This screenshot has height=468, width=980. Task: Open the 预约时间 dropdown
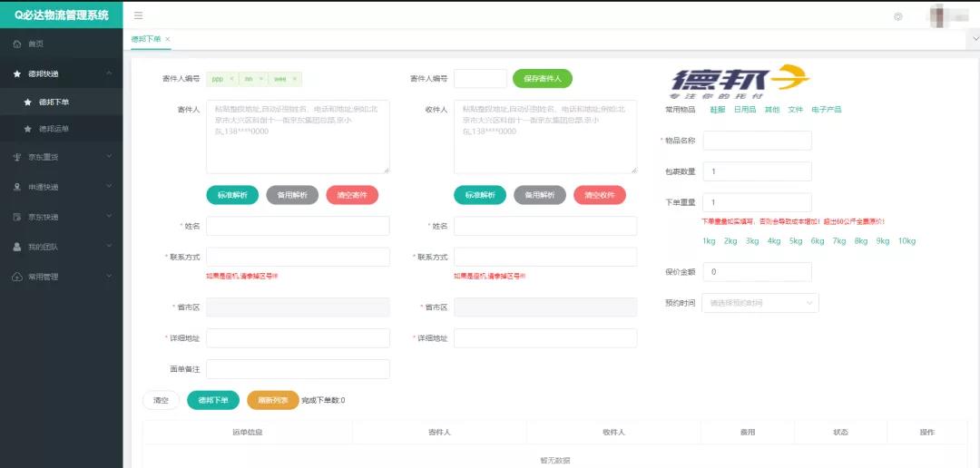click(x=760, y=303)
